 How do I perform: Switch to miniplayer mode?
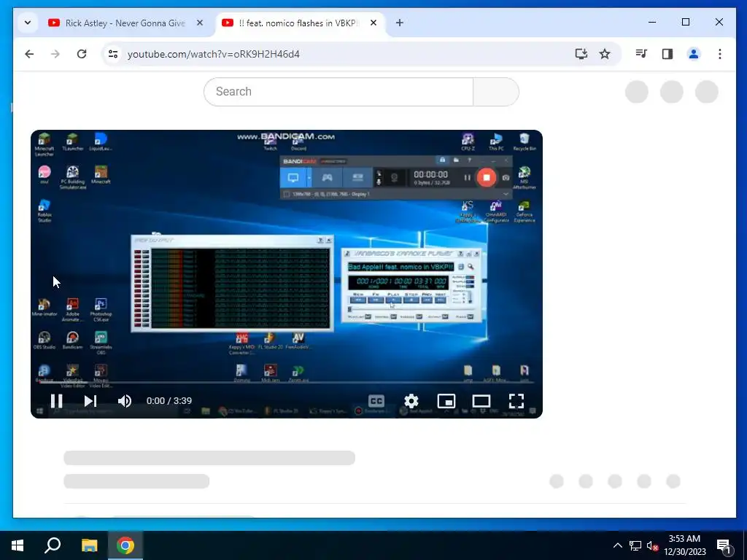446,401
